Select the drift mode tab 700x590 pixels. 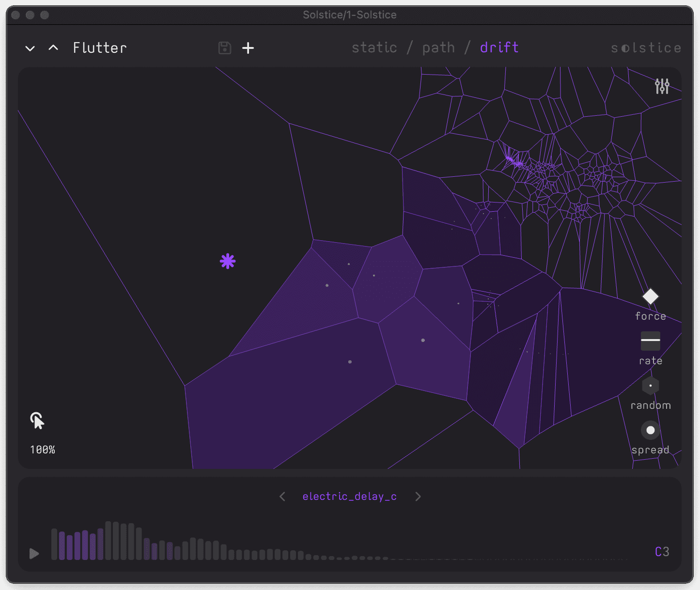(499, 47)
